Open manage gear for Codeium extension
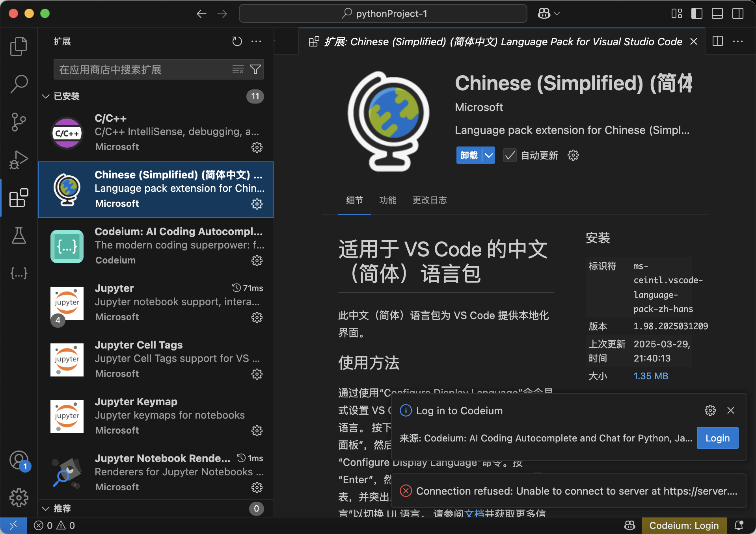Image resolution: width=756 pixels, height=534 pixels. coord(257,261)
